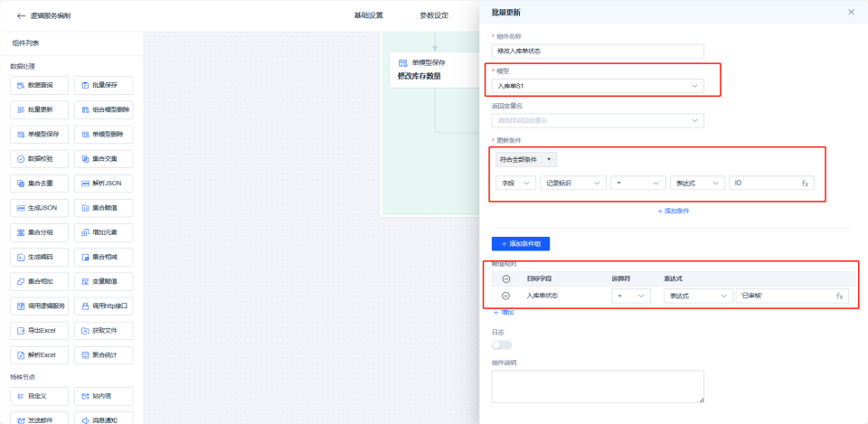Select the 自定义 special node

(39, 396)
